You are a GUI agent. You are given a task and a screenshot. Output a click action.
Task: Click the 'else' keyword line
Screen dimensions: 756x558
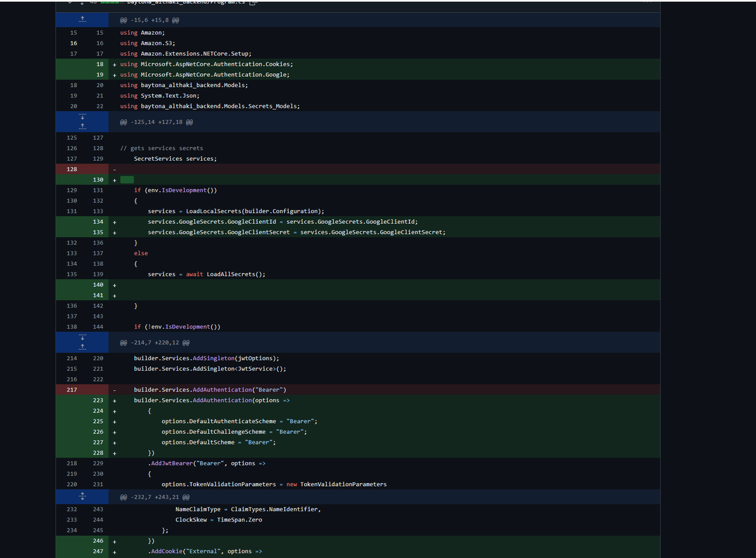141,253
